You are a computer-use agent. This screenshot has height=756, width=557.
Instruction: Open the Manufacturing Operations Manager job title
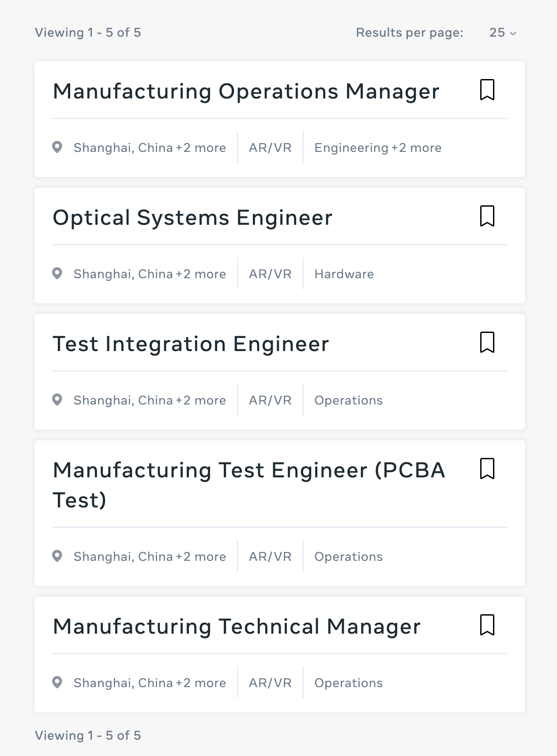point(246,91)
